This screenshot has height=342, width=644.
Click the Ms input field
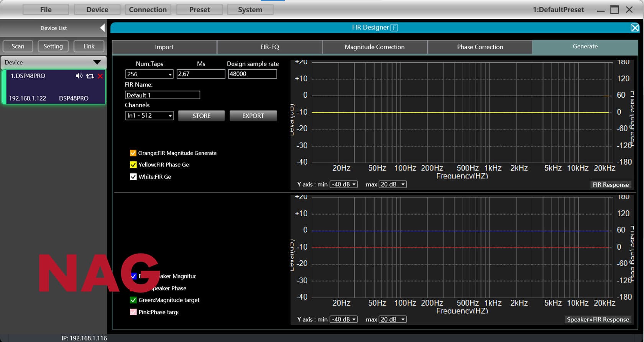(x=201, y=74)
